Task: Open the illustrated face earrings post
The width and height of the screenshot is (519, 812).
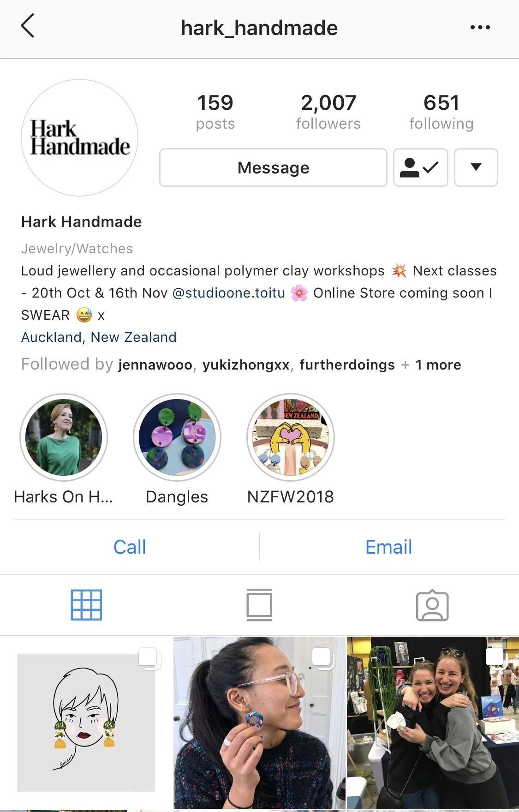Action: pos(86,722)
